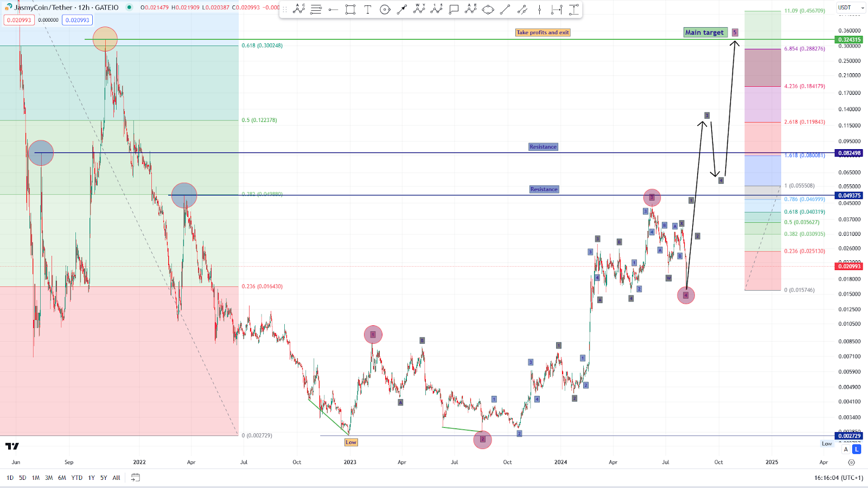Viewport: 868px width, 488px height.
Task: Click the TradingView logo on chart
Action: [12, 446]
